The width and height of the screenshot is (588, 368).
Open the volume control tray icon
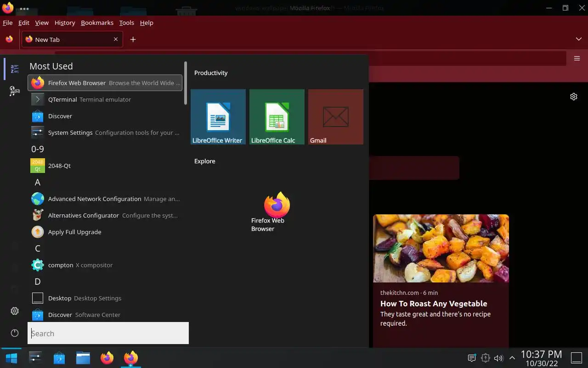(x=498, y=358)
